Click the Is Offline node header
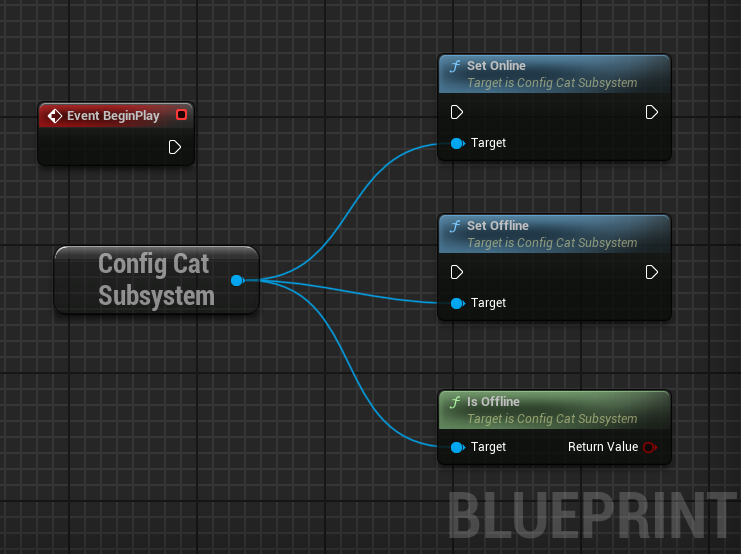This screenshot has height=554, width=741. [554, 410]
